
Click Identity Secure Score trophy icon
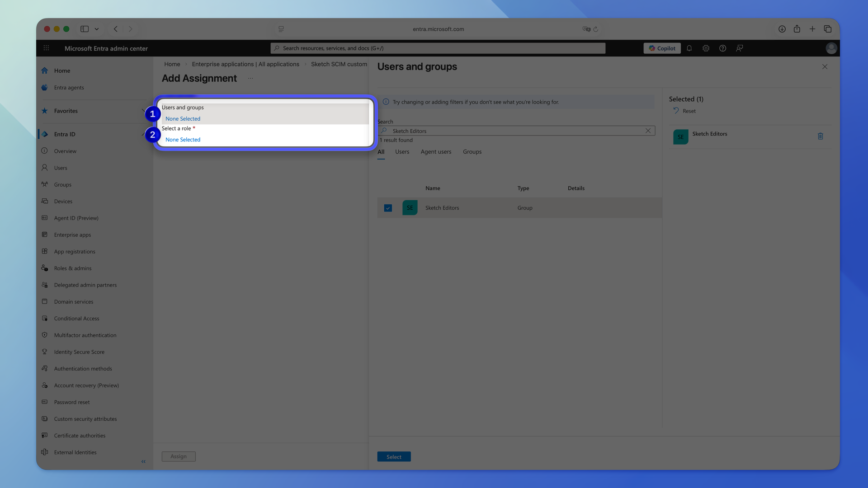click(x=44, y=352)
